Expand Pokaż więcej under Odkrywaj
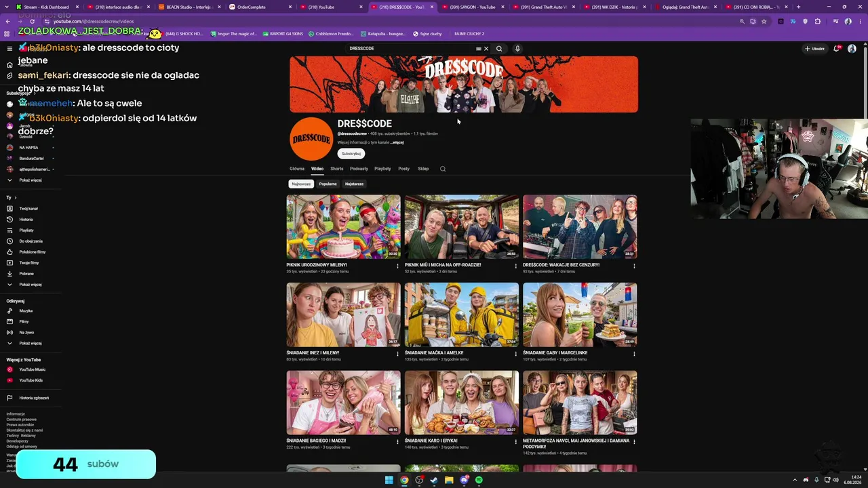 (31, 344)
